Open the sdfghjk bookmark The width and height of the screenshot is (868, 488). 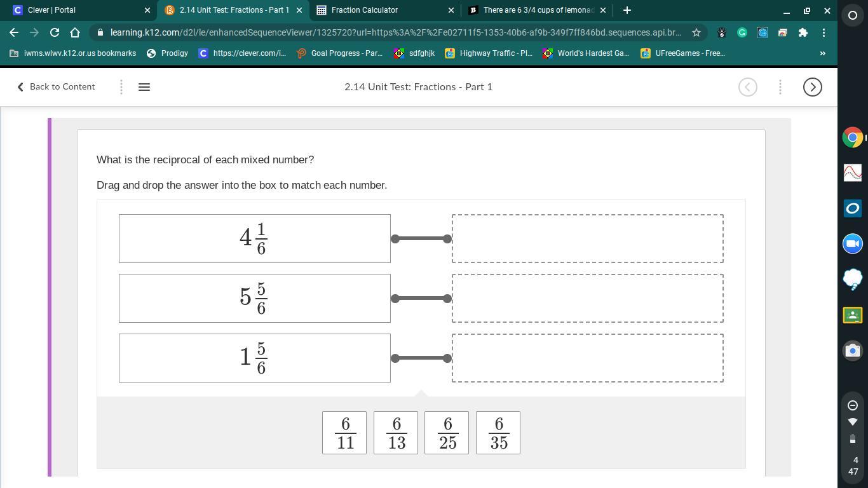tap(414, 53)
